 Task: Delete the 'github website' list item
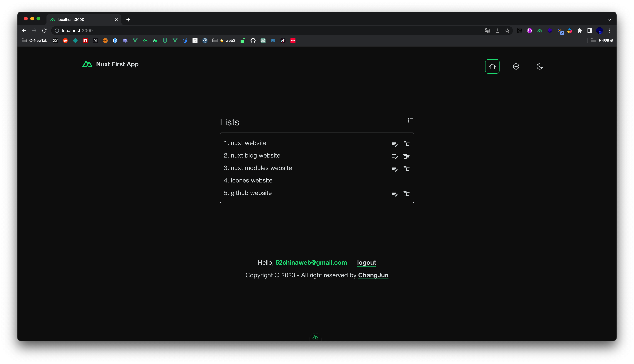[406, 194]
